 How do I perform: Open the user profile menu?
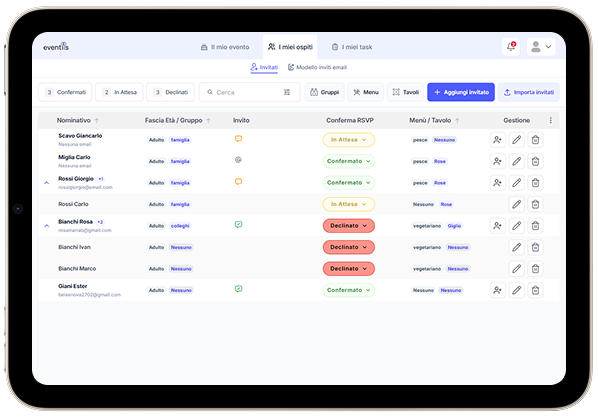(541, 47)
